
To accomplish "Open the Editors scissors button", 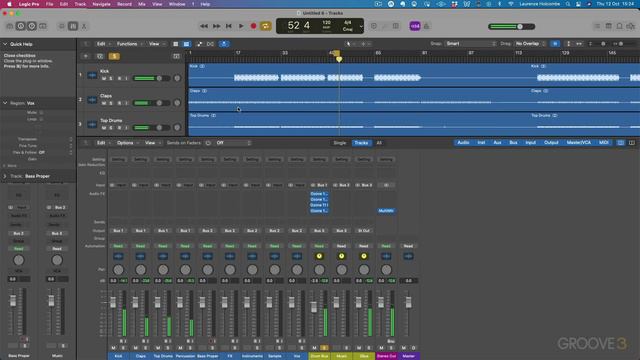I will pos(84,26).
